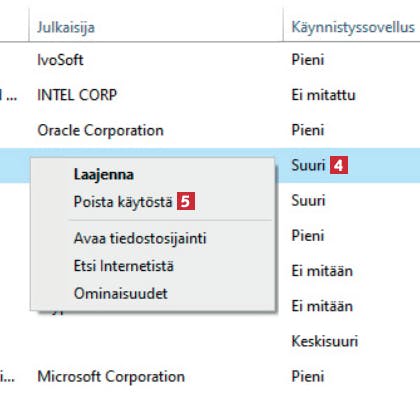420x398 pixels.
Task: Sort by Käynnistyssovellus column header
Action: [353, 27]
